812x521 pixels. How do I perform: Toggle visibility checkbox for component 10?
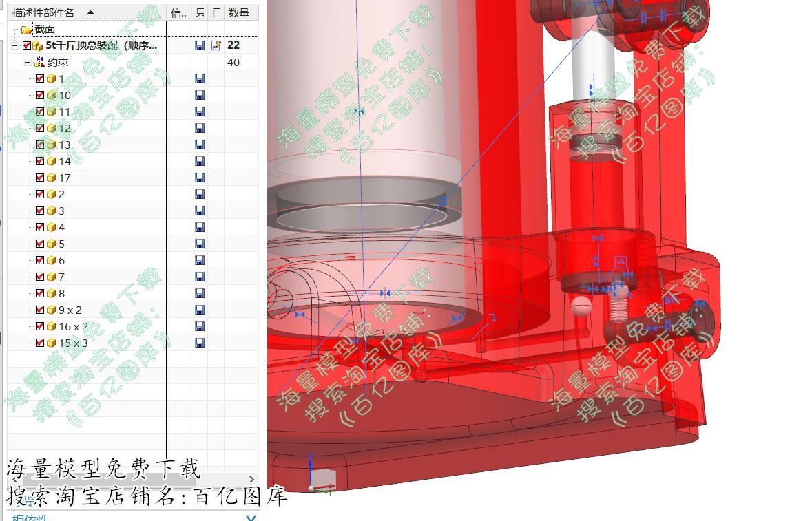click(40, 95)
